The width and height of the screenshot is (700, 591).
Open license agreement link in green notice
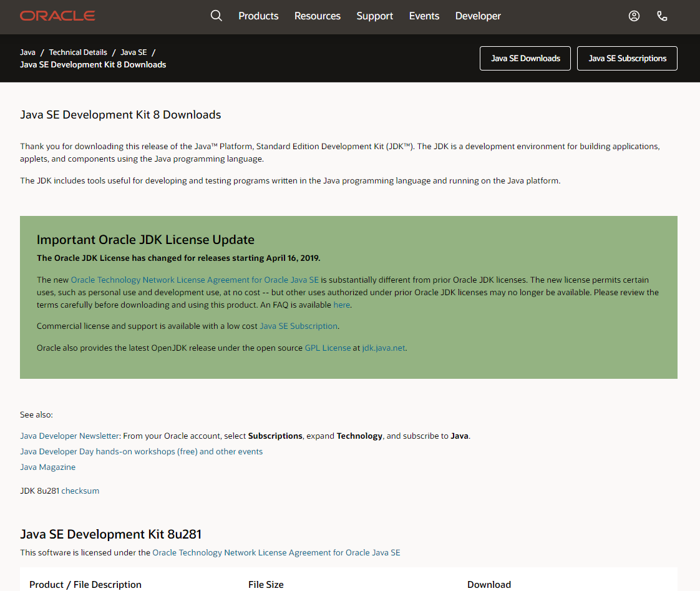click(195, 280)
